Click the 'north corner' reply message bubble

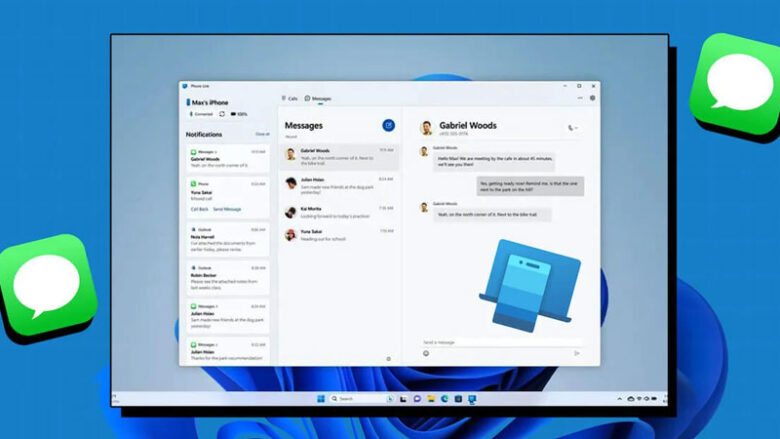point(491,215)
